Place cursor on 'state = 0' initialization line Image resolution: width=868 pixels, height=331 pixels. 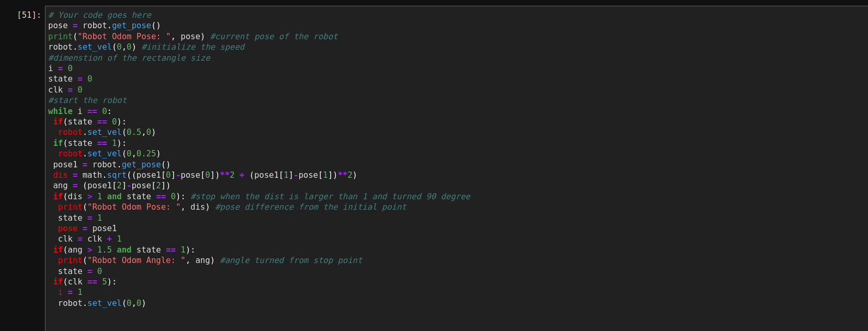[x=70, y=79]
